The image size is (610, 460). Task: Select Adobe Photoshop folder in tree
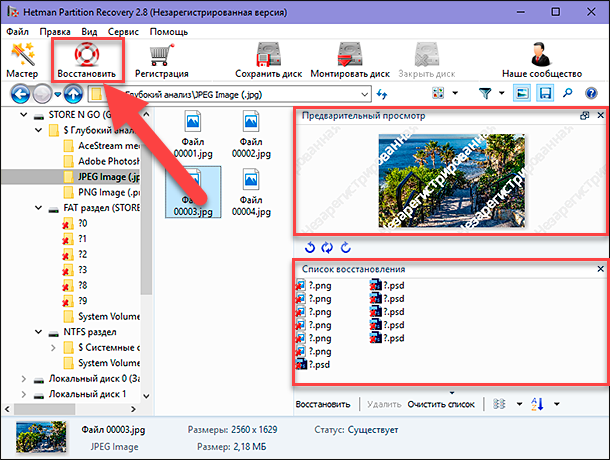coord(101,161)
